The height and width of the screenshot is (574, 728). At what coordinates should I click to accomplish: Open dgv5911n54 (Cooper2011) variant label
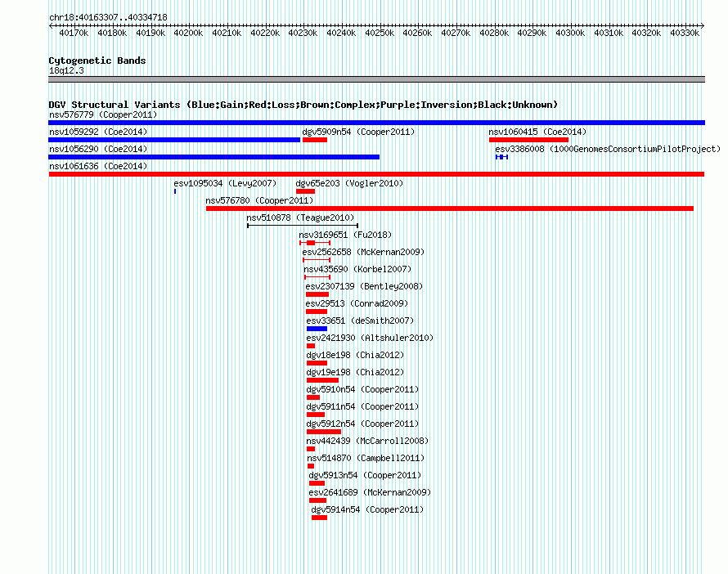362,406
